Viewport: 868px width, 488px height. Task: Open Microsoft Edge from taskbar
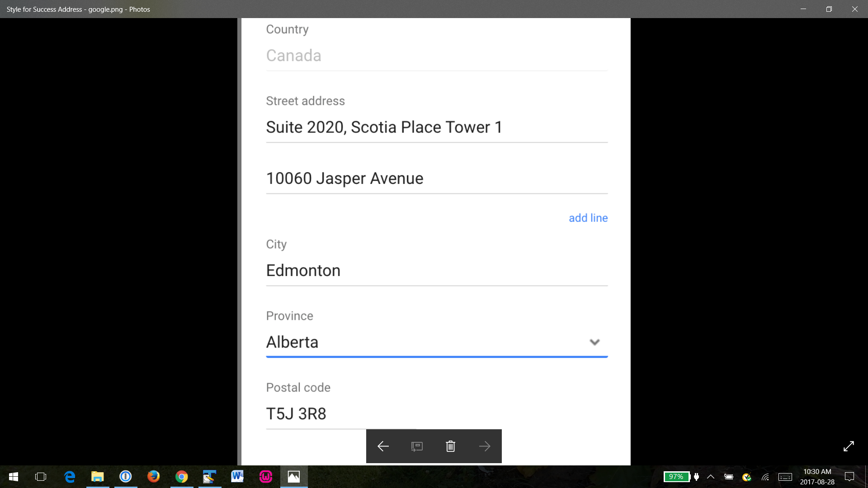click(x=70, y=477)
